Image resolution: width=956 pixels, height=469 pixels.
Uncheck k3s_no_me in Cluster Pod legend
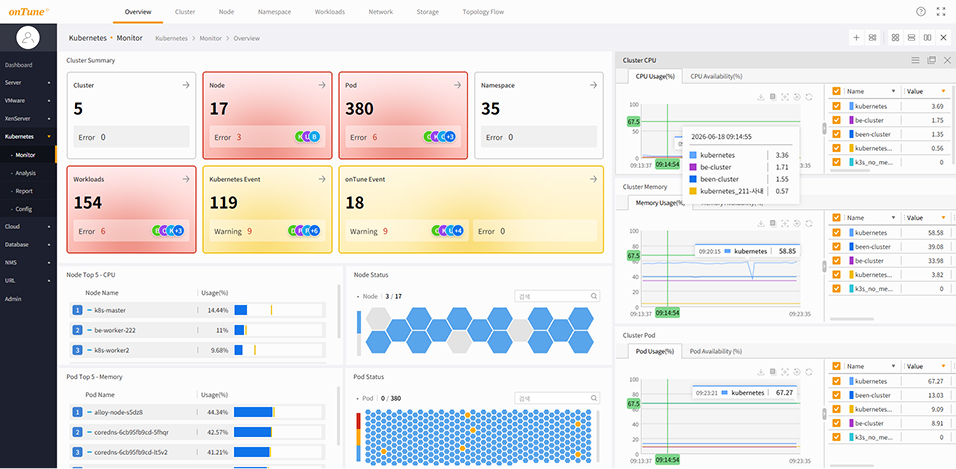coord(836,437)
